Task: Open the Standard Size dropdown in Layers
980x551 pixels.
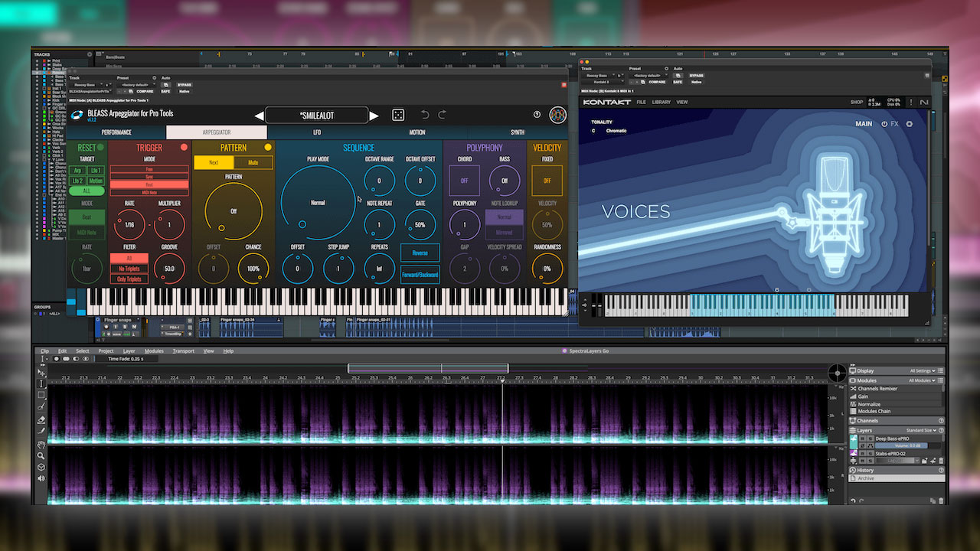Action: pos(922,430)
